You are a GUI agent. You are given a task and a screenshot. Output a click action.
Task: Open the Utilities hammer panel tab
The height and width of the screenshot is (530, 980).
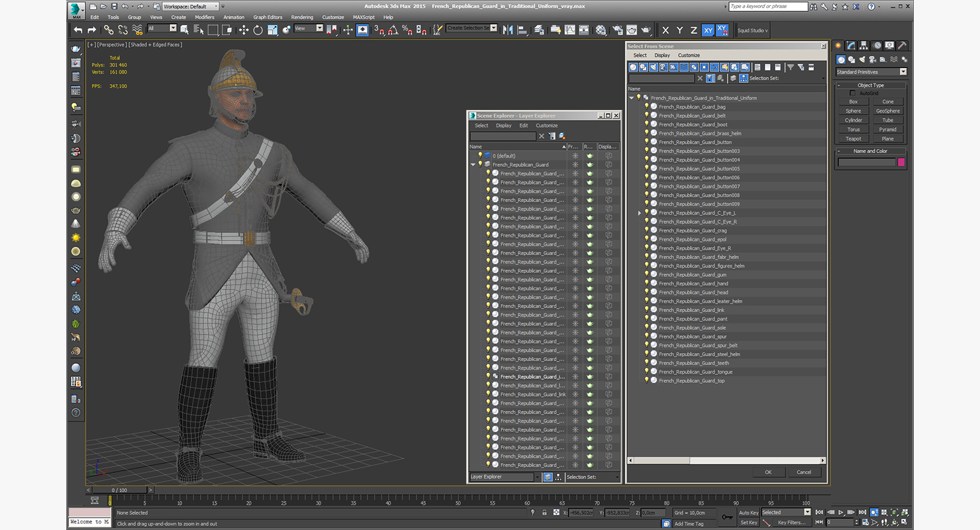tap(902, 46)
